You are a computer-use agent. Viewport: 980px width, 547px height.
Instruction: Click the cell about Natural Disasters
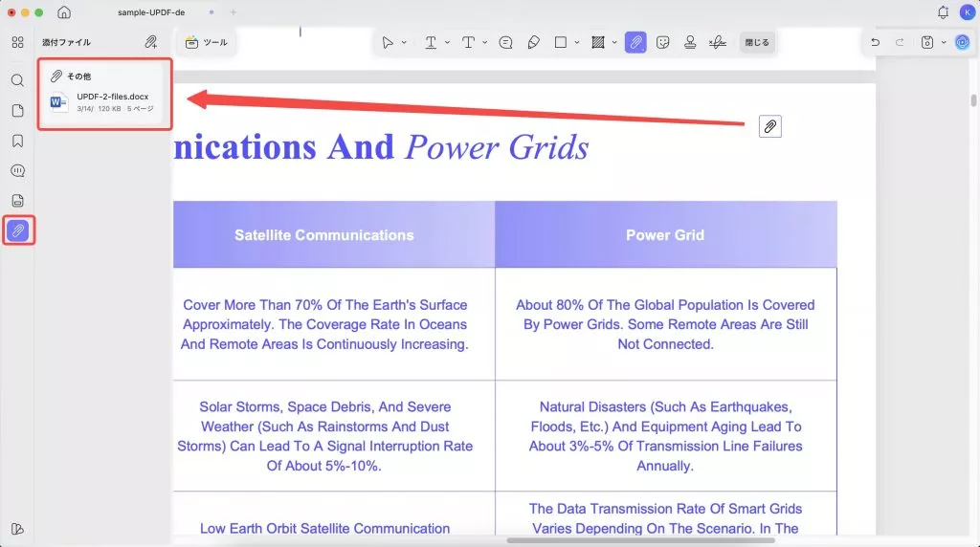[x=666, y=436]
